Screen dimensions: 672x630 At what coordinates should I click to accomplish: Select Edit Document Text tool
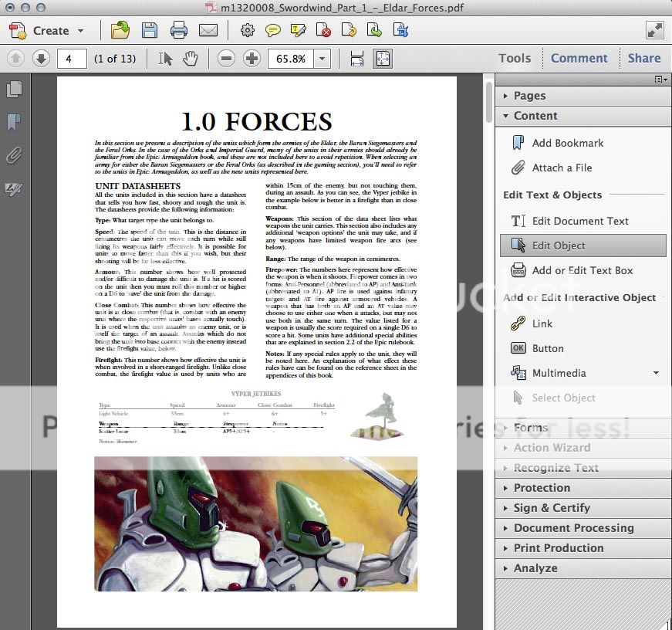click(x=570, y=221)
